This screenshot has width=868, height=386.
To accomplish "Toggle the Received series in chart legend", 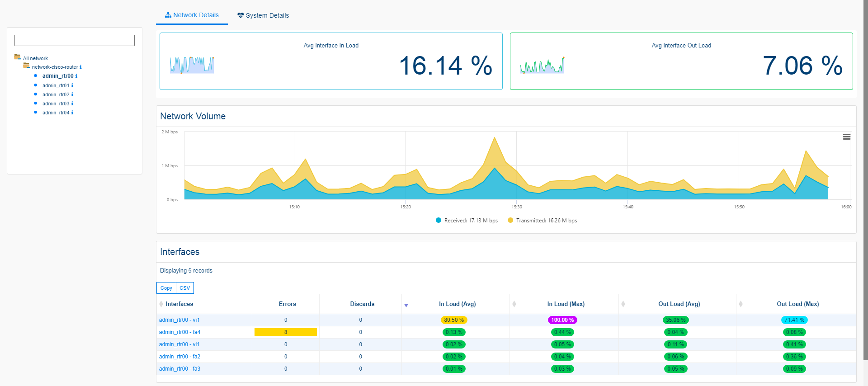I will pos(467,221).
